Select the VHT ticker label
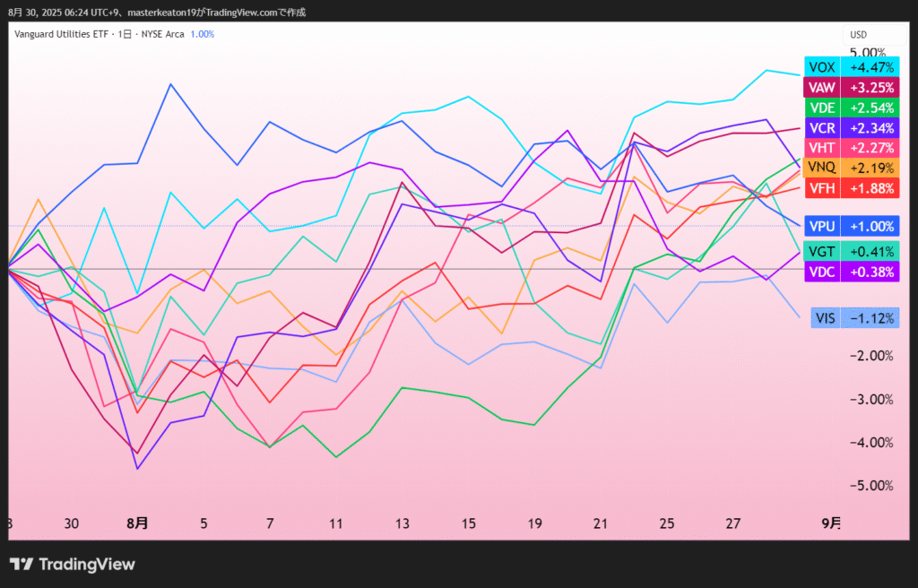This screenshot has width=918, height=588. (x=822, y=148)
